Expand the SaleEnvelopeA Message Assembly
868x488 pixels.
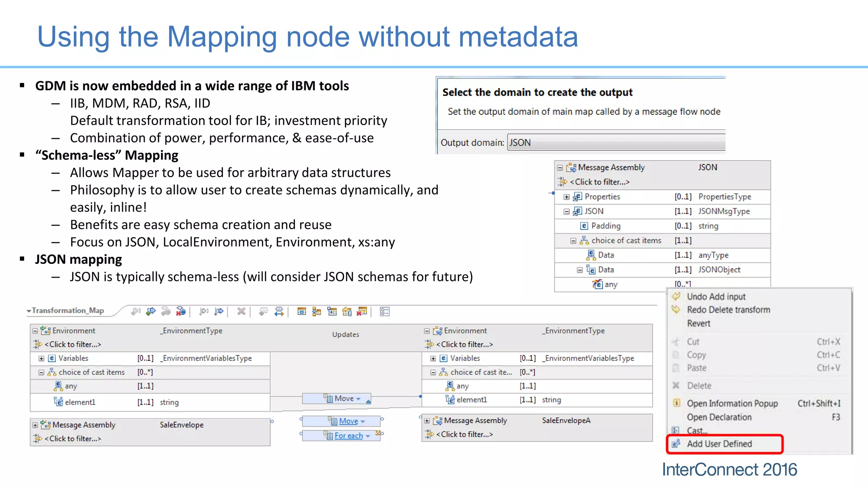pos(427,421)
